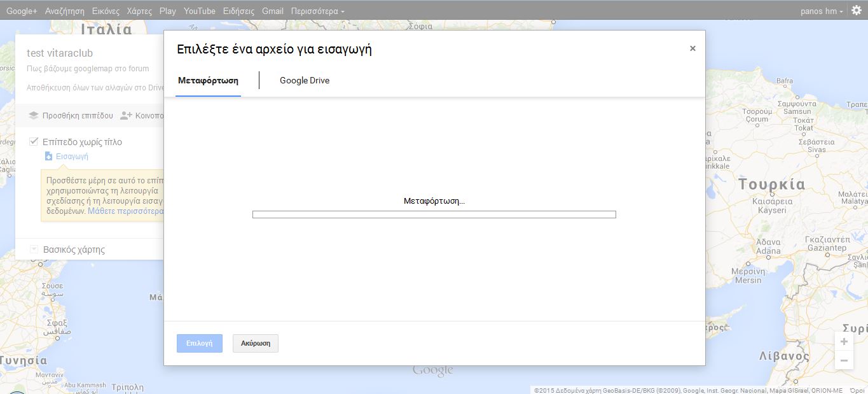Screen dimensions: 868x394
Task: Open Gmail in top bar
Action: tap(273, 11)
